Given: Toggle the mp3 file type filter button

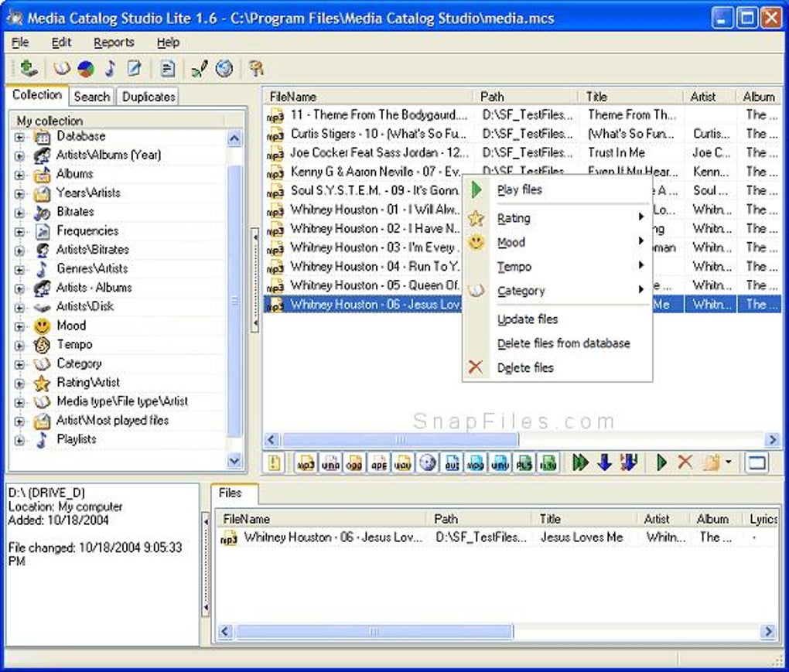Looking at the screenshot, I should point(306,462).
